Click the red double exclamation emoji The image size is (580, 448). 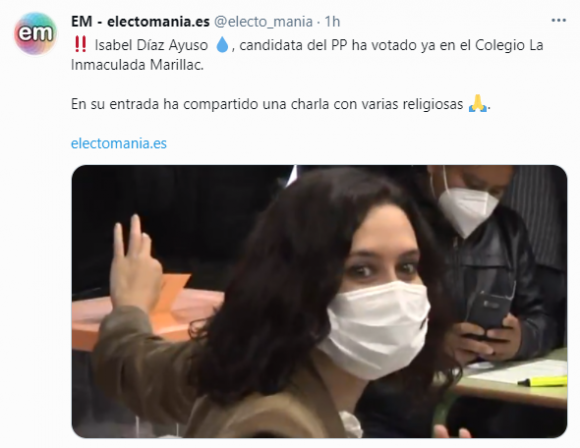(80, 45)
